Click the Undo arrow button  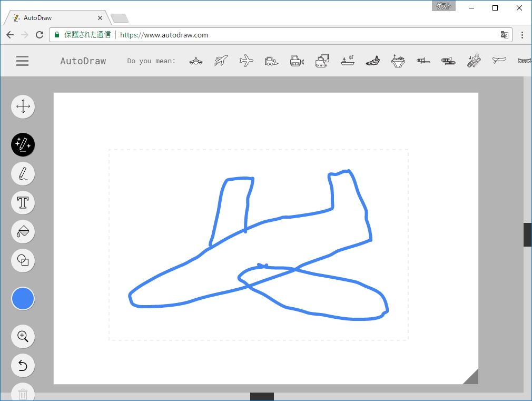point(23,366)
